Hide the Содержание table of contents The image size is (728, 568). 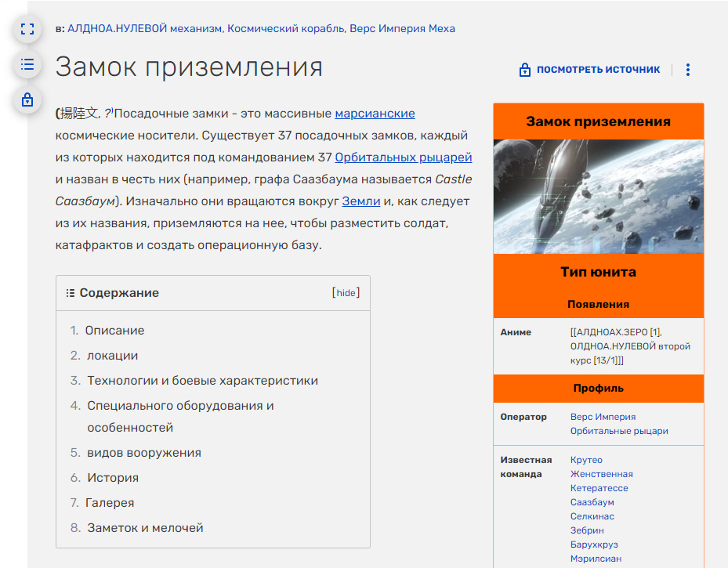(x=346, y=293)
